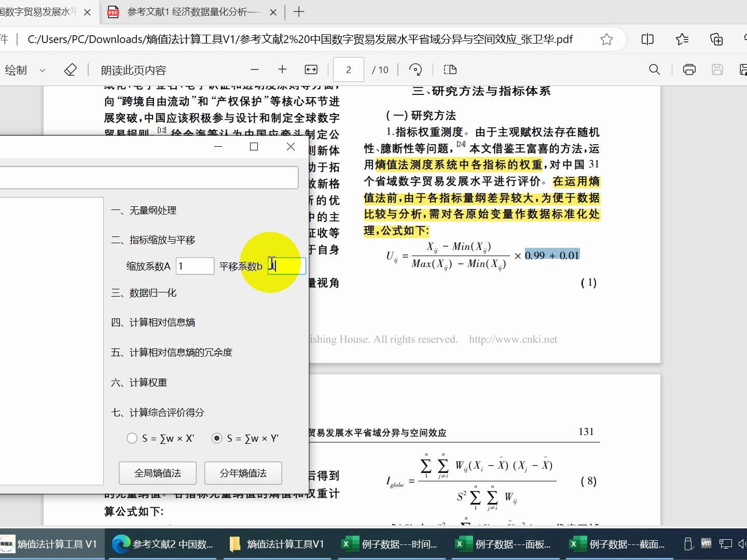Expand the 绘制 draw options dropdown
Viewport: 747px width, 560px height.
43,70
